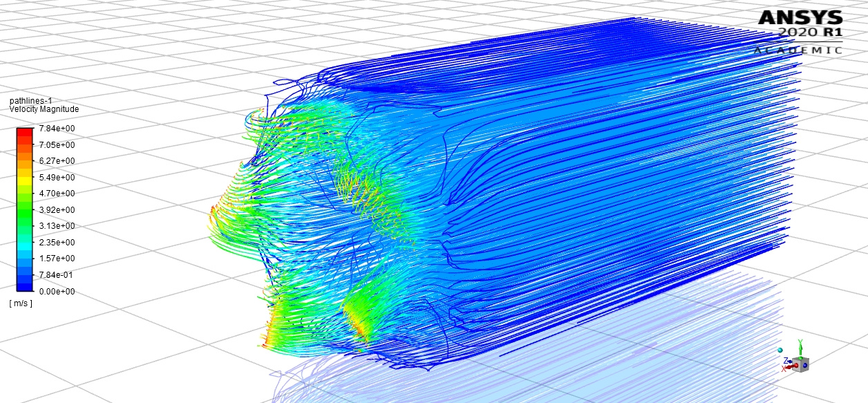Click the red X axis arrow on the triad
868x403 pixels.
click(791, 366)
